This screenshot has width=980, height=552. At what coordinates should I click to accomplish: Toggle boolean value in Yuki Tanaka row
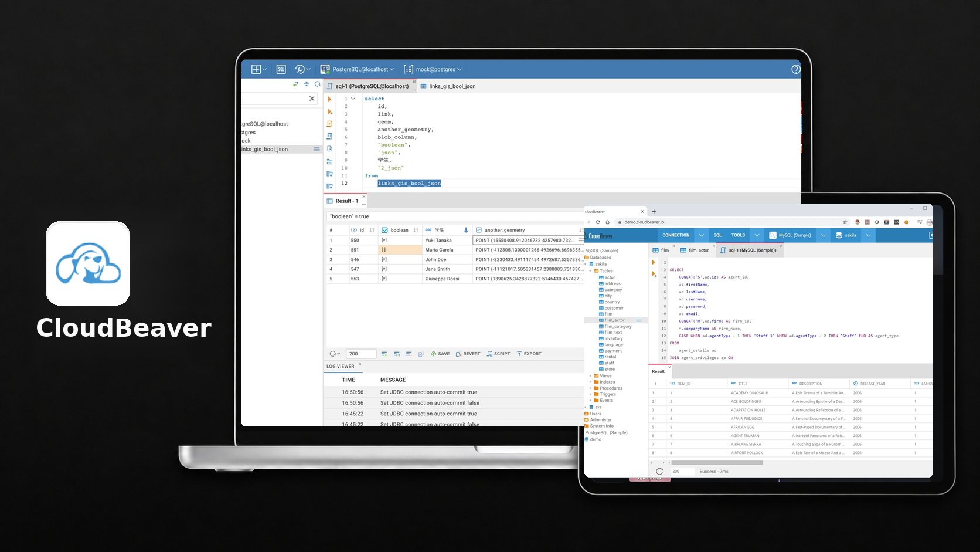(384, 240)
